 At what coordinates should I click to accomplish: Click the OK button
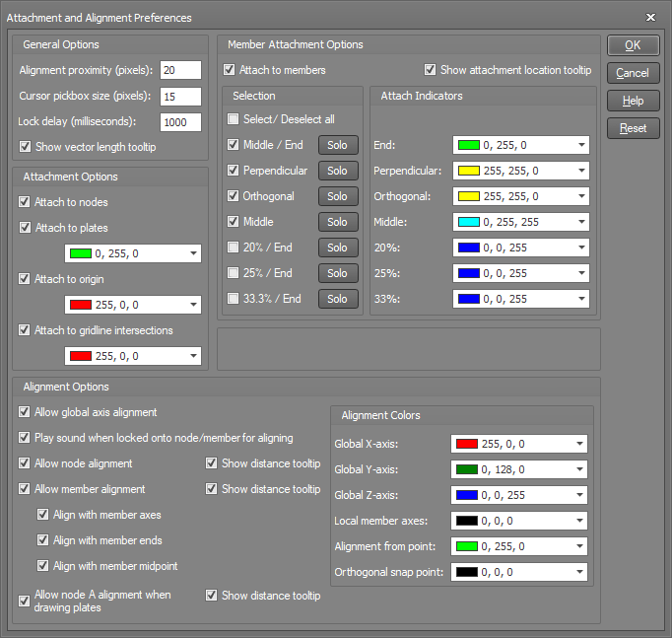point(633,45)
